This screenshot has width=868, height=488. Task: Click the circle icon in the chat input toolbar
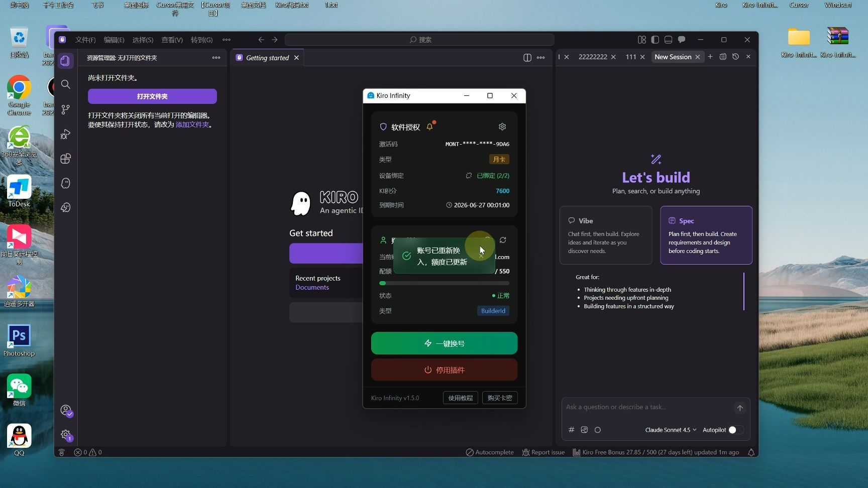(x=597, y=430)
